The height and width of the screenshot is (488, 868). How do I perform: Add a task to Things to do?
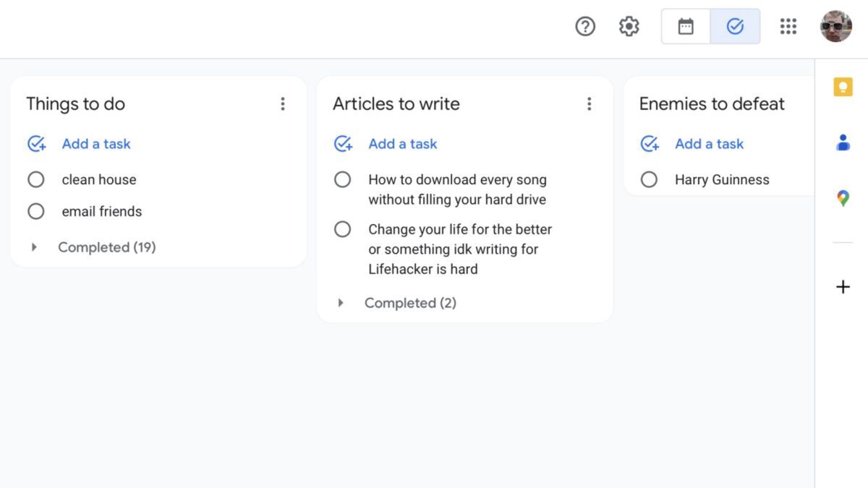95,144
